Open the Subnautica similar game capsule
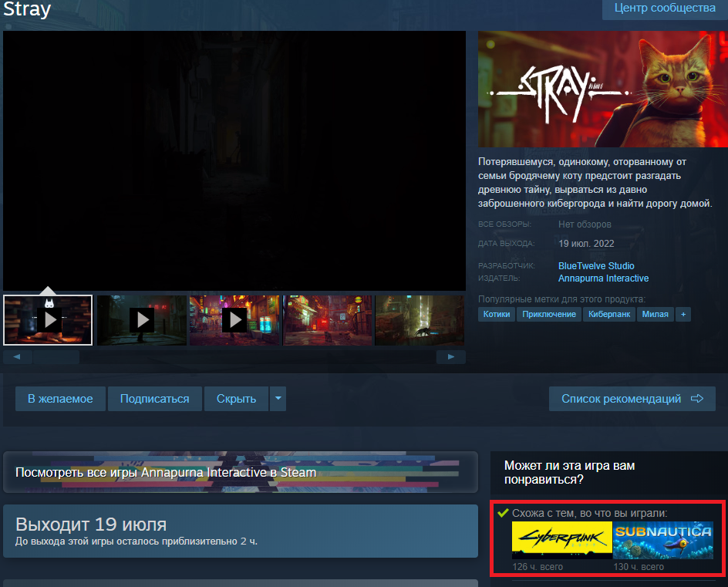The height and width of the screenshot is (587, 728). pos(663,540)
